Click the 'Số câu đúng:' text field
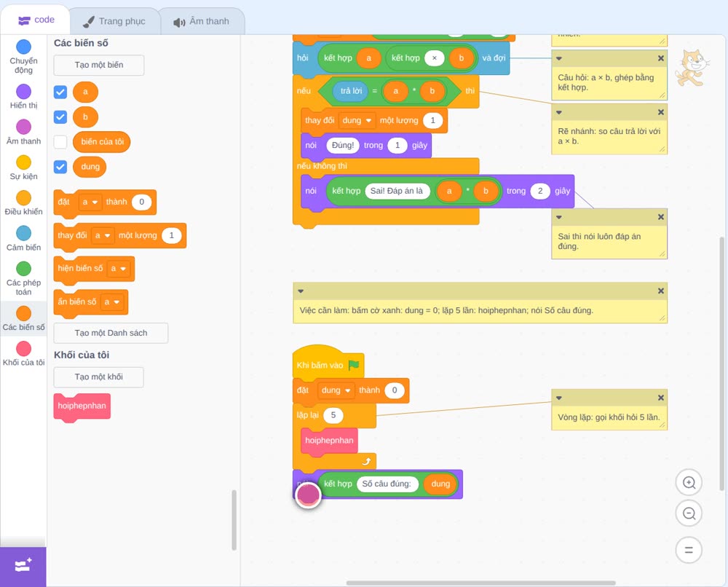Image resolution: width=728 pixels, height=587 pixels. 387,484
